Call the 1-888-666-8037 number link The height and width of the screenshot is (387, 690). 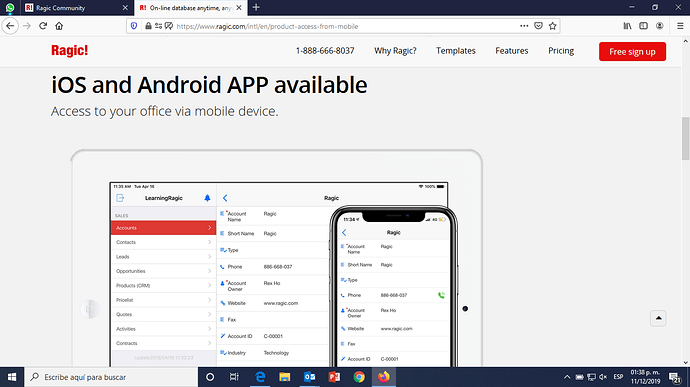(x=325, y=51)
